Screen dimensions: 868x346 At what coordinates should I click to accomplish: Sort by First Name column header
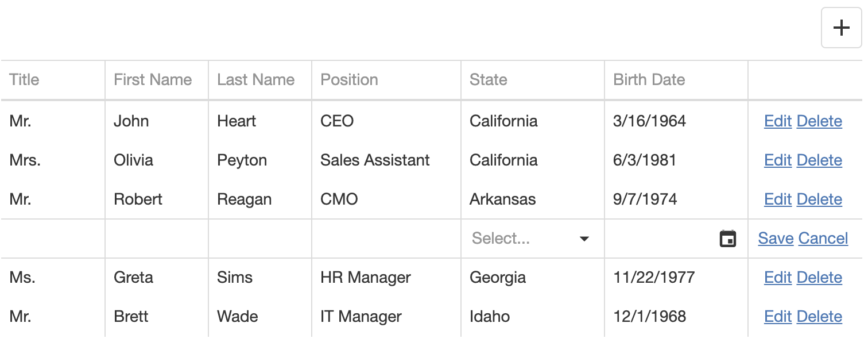[x=153, y=80]
